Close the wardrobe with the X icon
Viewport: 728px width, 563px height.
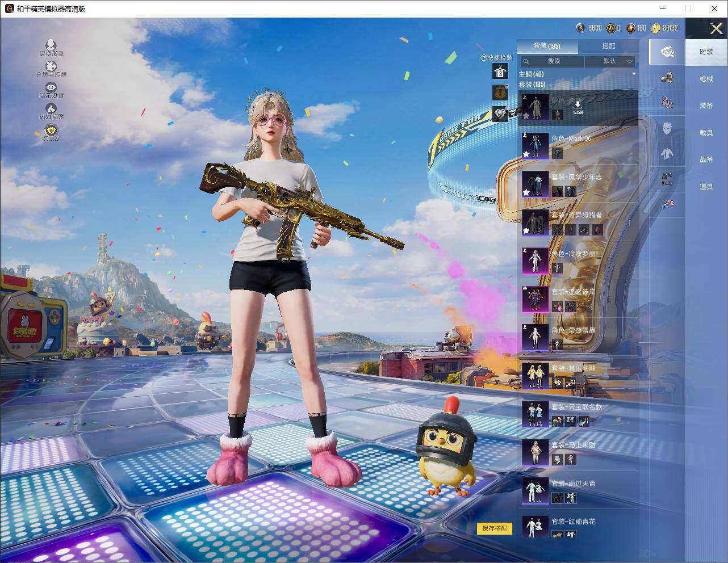[x=716, y=28]
